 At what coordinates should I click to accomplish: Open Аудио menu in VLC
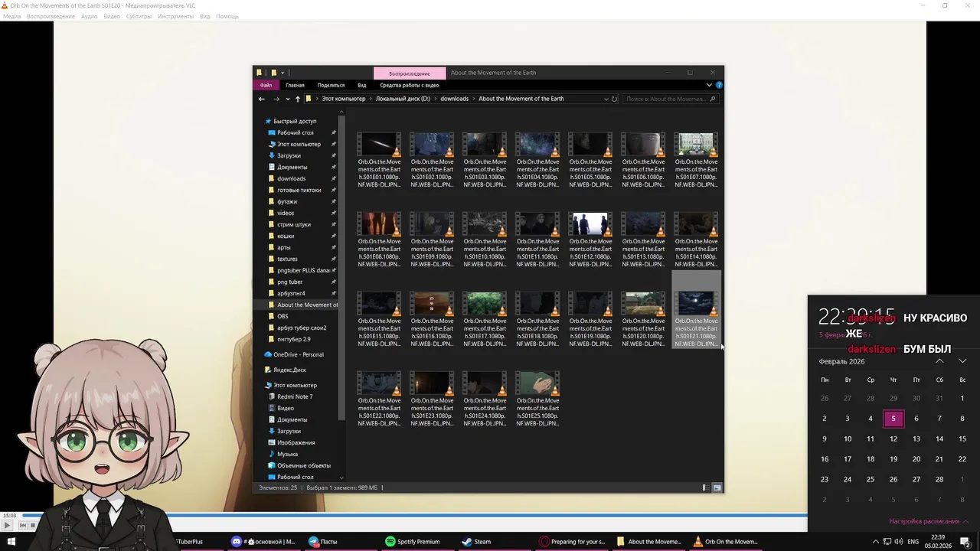[89, 16]
